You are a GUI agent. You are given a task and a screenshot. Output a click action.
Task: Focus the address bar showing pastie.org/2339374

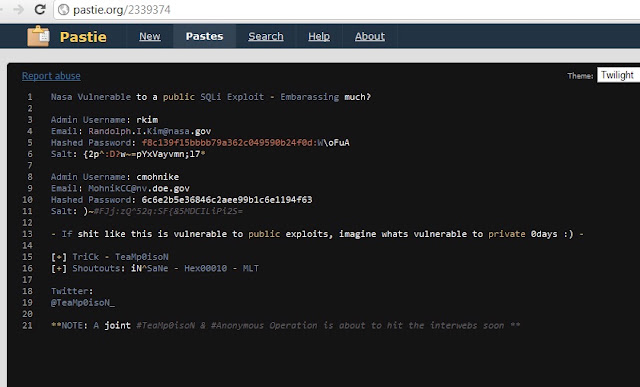coord(347,9)
